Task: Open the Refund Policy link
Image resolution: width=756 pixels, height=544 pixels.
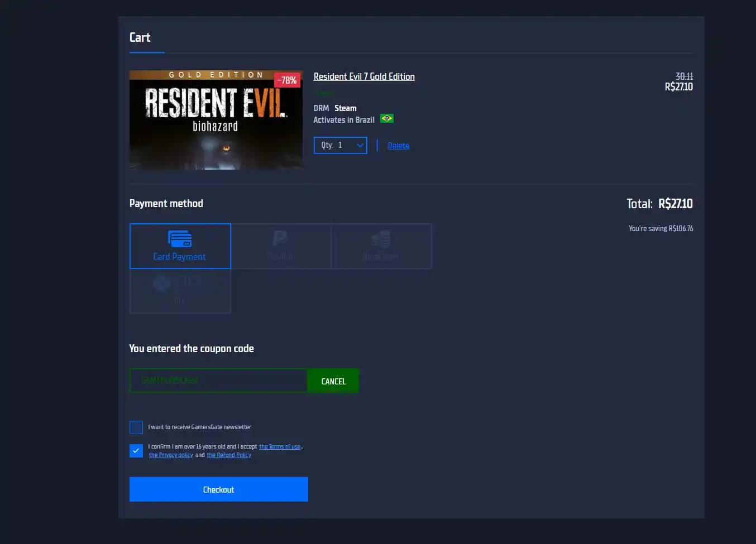Action: click(229, 455)
